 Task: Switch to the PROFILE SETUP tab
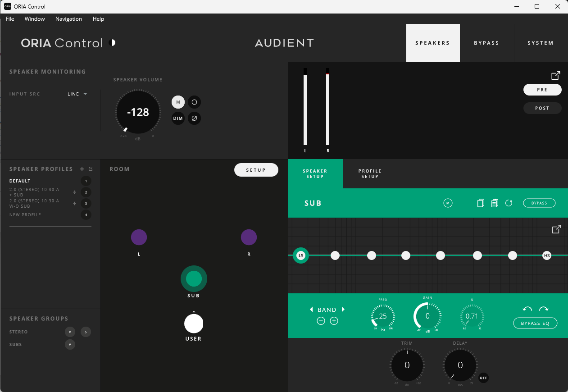[x=370, y=174]
